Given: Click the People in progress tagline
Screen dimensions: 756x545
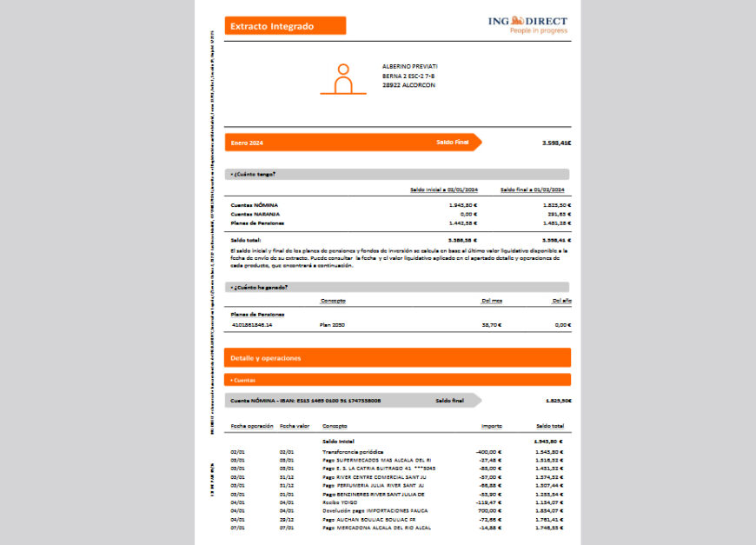Looking at the screenshot, I should click(x=538, y=30).
